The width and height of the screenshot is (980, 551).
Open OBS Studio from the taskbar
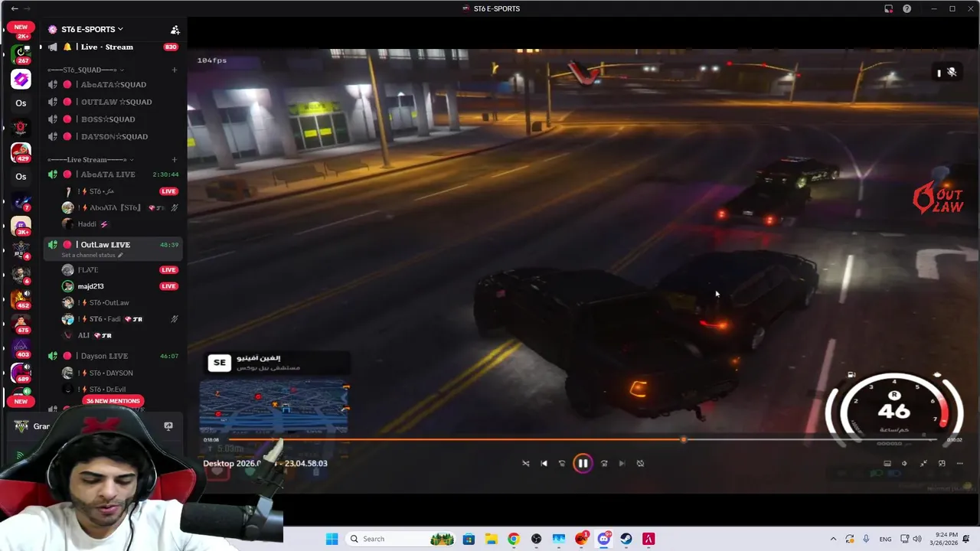[536, 539]
